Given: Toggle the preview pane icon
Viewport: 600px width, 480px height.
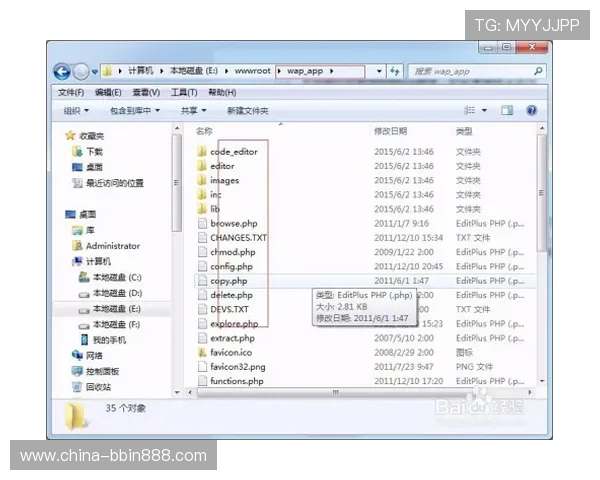Looking at the screenshot, I should coord(507,110).
